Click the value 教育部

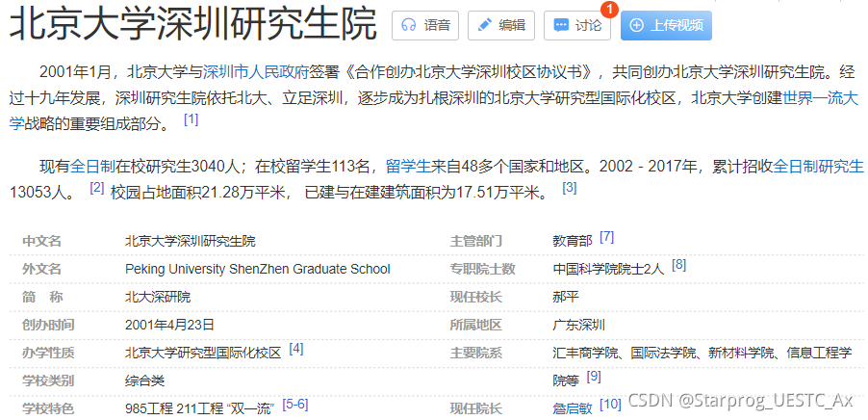[x=573, y=242]
